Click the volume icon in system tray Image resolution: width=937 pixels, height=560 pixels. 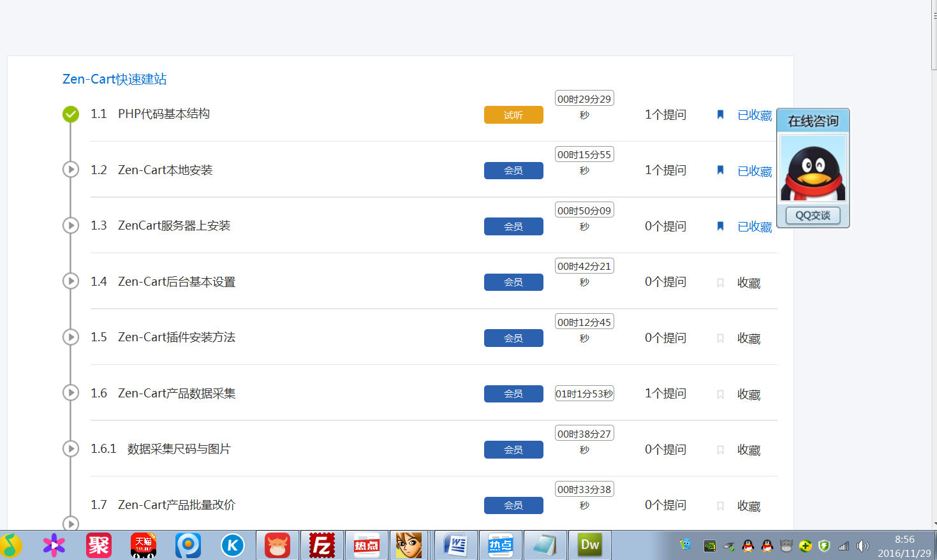pyautogui.click(x=862, y=546)
